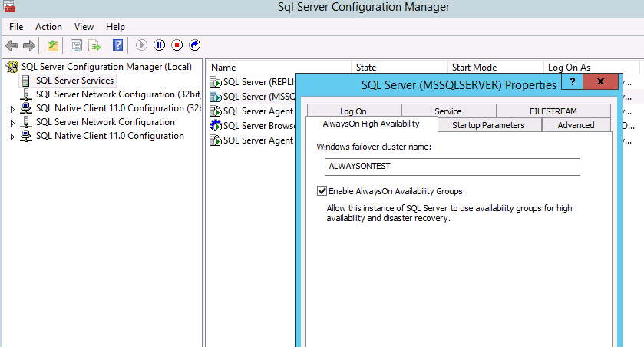
Task: Sort by the Name column header
Action: [279, 67]
